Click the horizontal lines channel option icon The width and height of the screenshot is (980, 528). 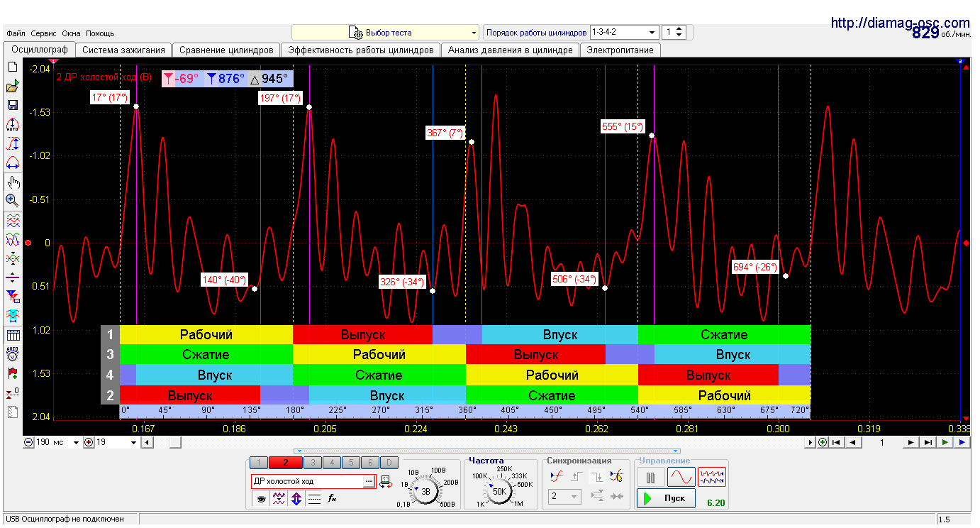314,500
